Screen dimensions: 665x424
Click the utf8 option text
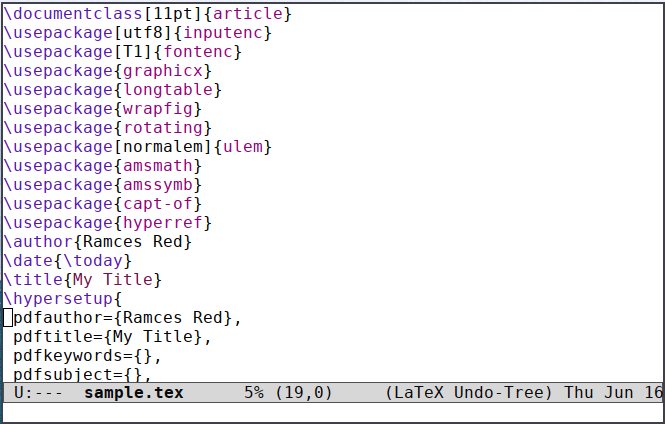[x=143, y=33]
